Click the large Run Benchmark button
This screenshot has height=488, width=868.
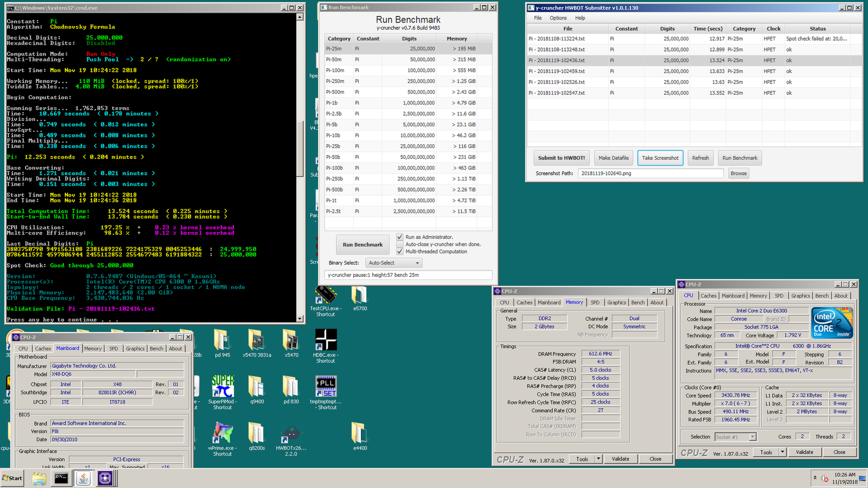click(x=363, y=244)
